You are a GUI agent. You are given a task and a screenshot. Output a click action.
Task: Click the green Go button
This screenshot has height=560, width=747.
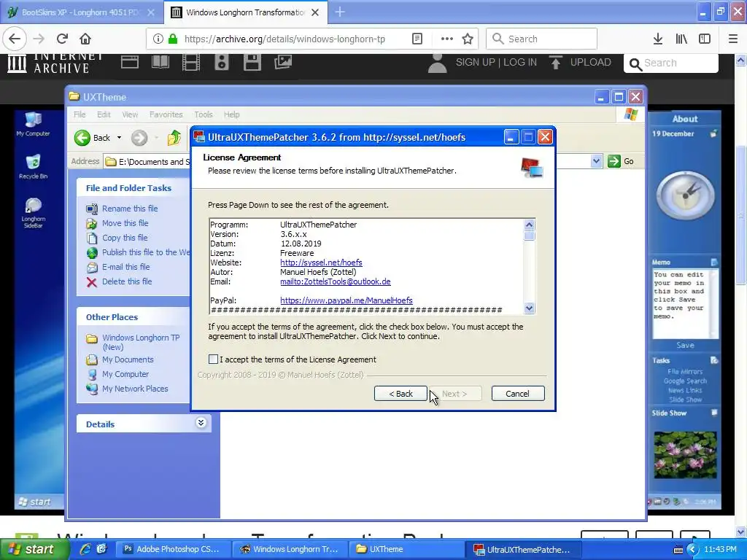(621, 161)
